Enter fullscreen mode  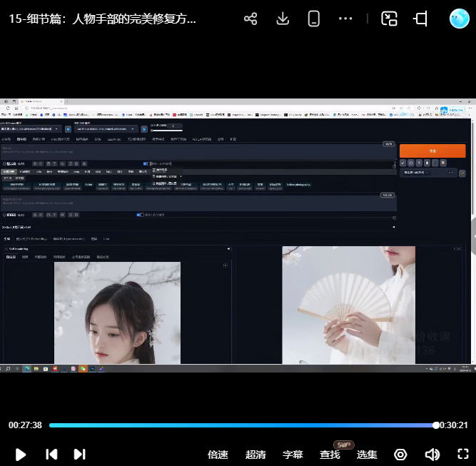pos(462,455)
